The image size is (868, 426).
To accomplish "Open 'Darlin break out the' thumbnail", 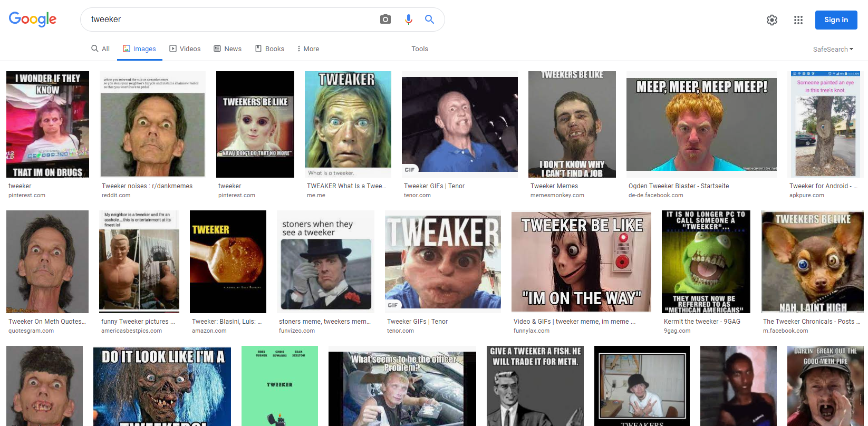I will 825,386.
